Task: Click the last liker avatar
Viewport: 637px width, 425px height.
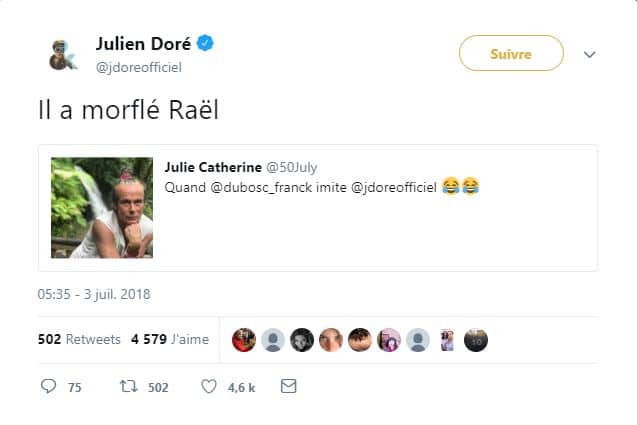Action: [476, 340]
